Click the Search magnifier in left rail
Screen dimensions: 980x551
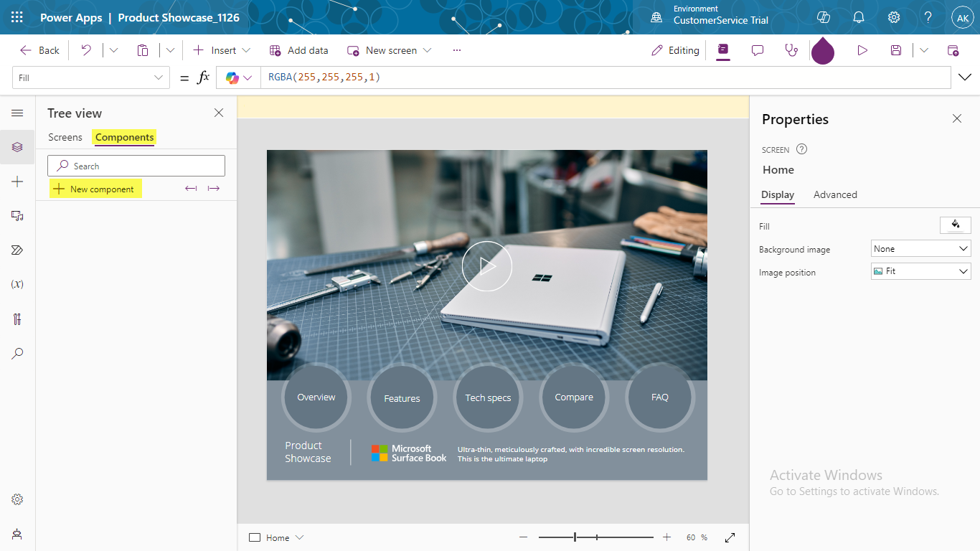click(17, 353)
